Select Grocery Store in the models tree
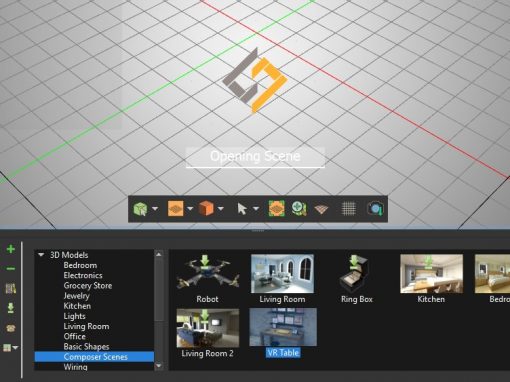Image resolution: width=510 pixels, height=382 pixels. point(88,286)
